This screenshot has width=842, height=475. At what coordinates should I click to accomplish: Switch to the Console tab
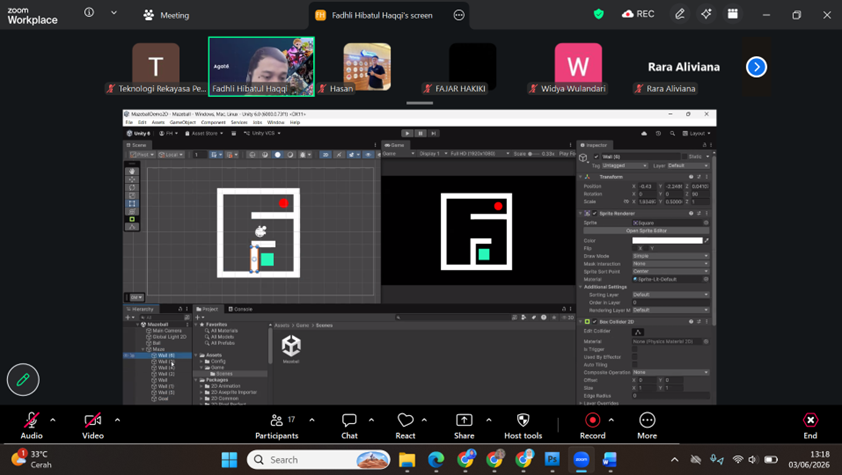[240, 309]
